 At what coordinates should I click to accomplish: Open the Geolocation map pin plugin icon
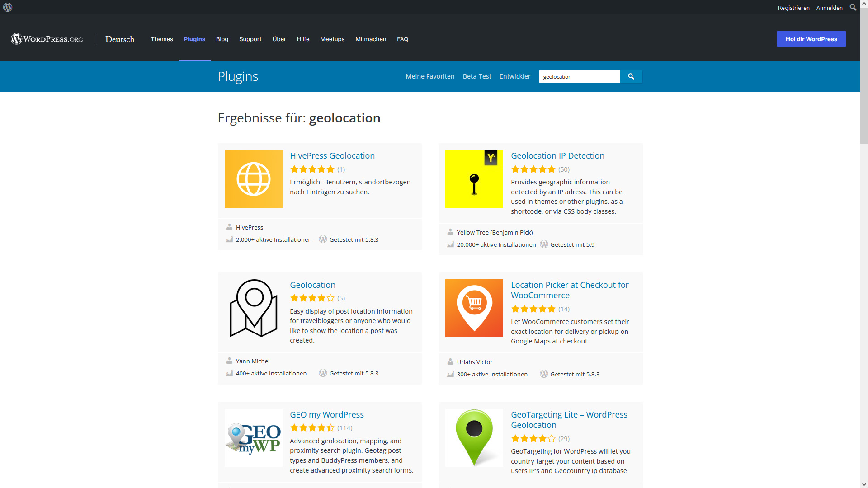pos(254,308)
